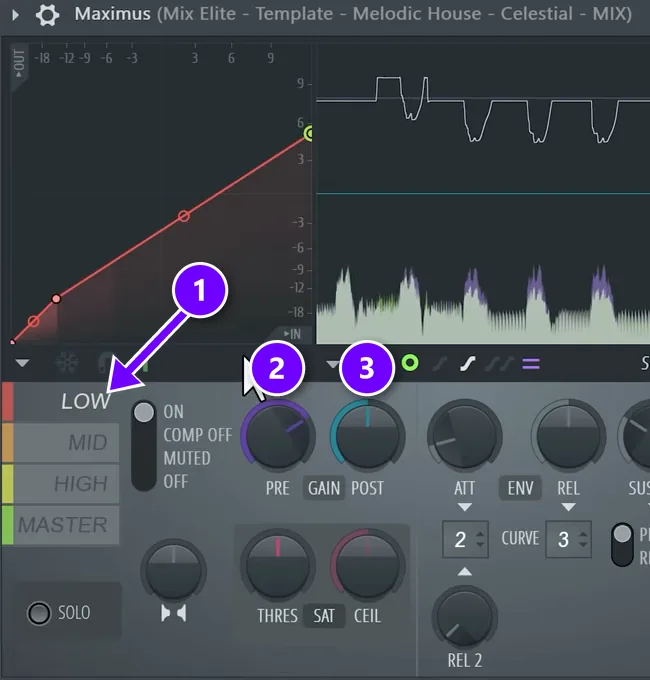The height and width of the screenshot is (680, 650).
Task: Select the black-filled envelope control point
Action: 56,298
